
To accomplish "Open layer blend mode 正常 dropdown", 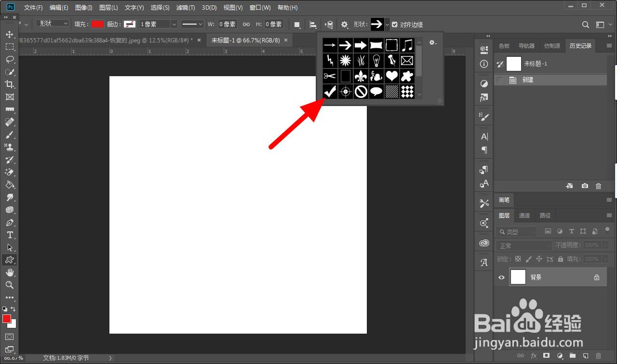I will (524, 246).
